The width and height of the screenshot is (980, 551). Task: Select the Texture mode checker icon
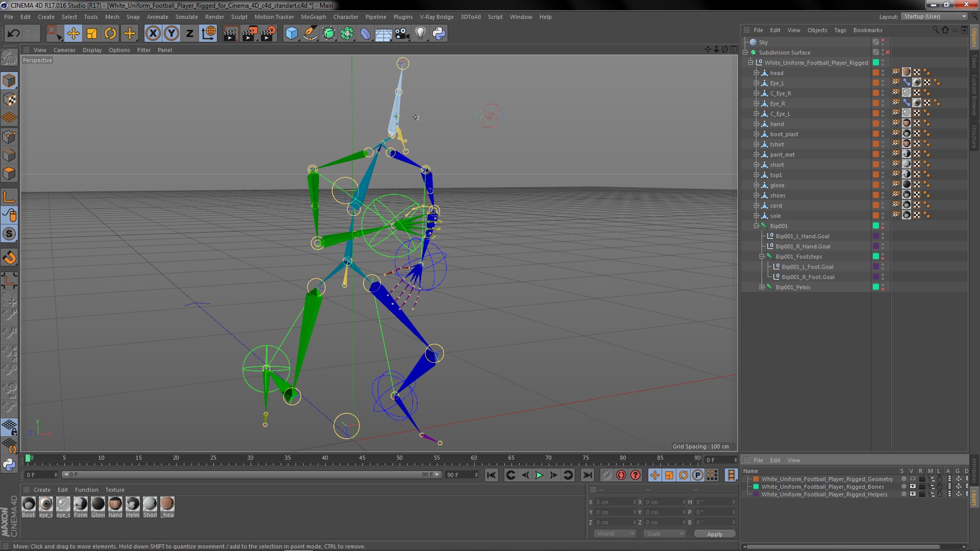pyautogui.click(x=9, y=99)
